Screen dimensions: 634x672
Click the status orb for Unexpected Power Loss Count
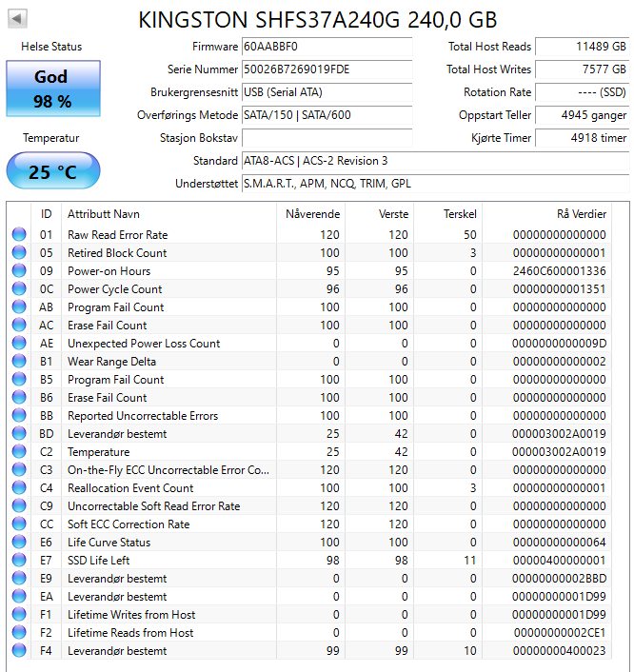point(19,343)
